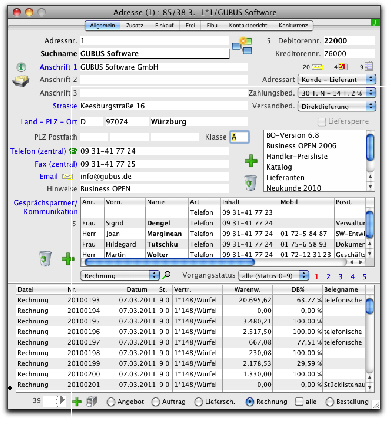The height and width of the screenshot is (424, 391).
Task: Click the document book icon in bottom bar
Action: tap(91, 401)
